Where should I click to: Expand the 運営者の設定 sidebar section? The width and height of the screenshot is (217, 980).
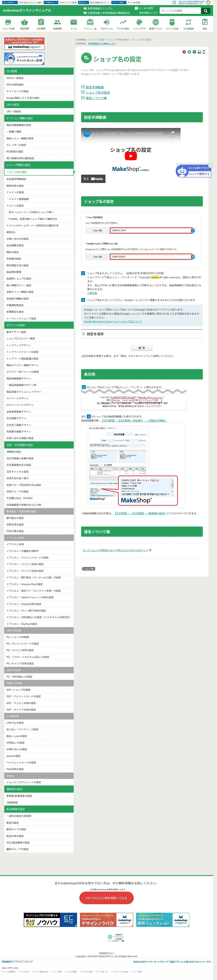(39, 789)
